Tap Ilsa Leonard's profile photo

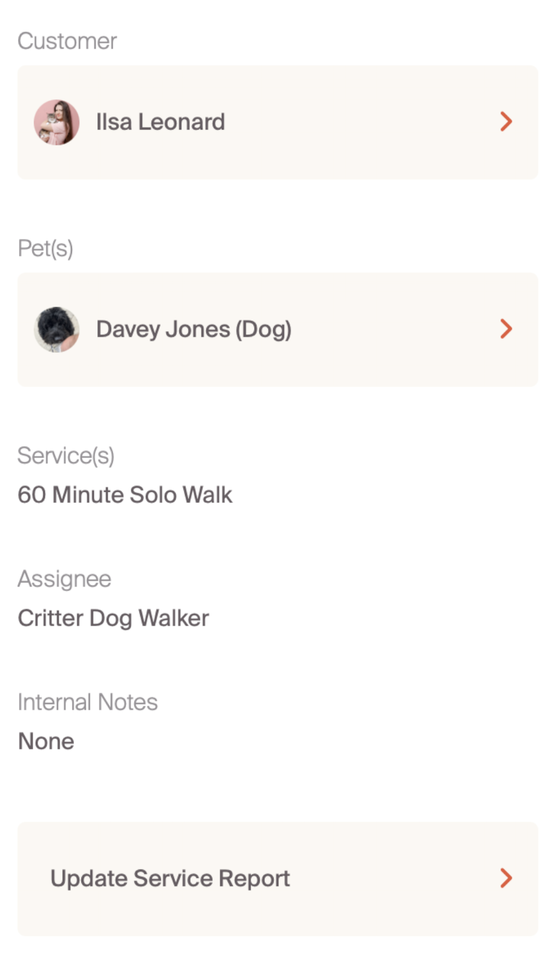pos(56,122)
